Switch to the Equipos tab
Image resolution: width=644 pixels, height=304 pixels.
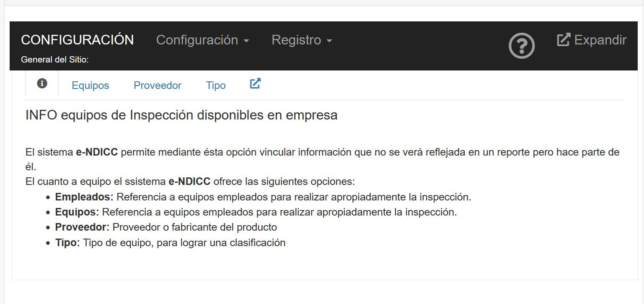coord(91,86)
